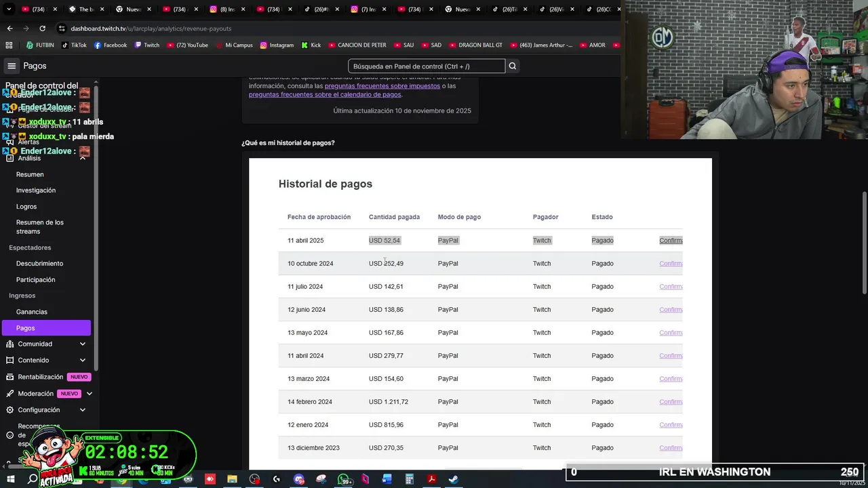
Task: Open Ganancias under Ingresos
Action: click(x=32, y=312)
